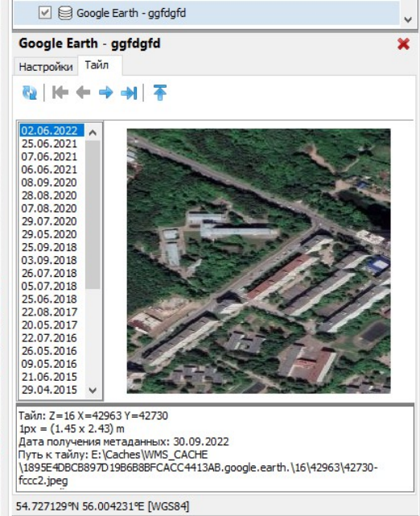Viewport: 420px width, 516px height.
Task: Select date 25.09.2018
Action: pyautogui.click(x=49, y=247)
